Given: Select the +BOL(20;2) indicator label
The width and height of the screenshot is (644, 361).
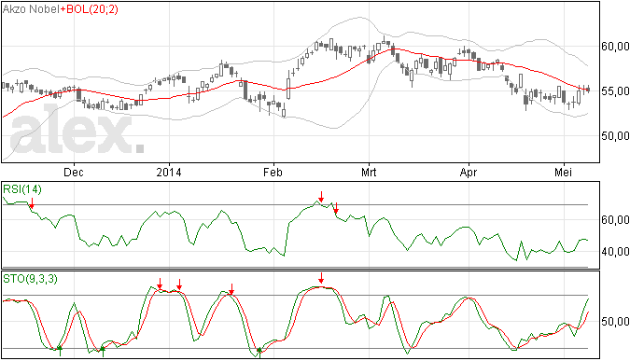Looking at the screenshot, I should tap(89, 9).
